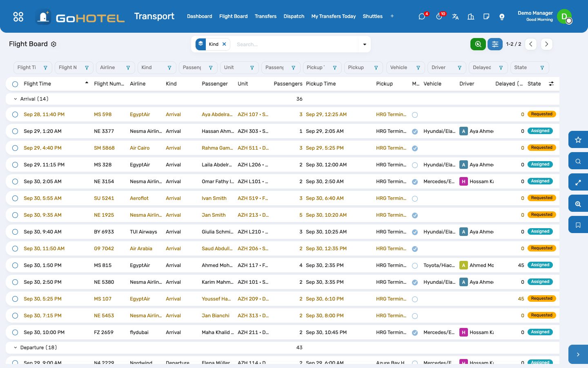Open My Transfers Today menu

point(334,16)
